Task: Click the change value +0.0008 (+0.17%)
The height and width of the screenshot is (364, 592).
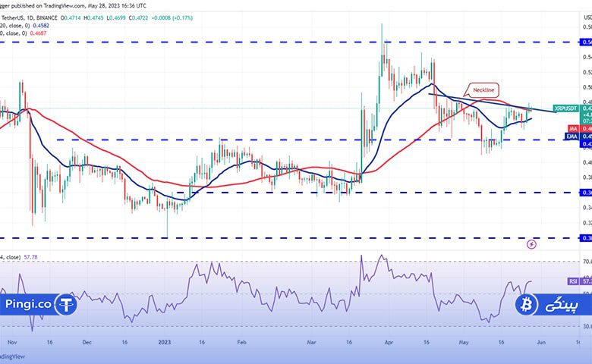Action: 172,17
